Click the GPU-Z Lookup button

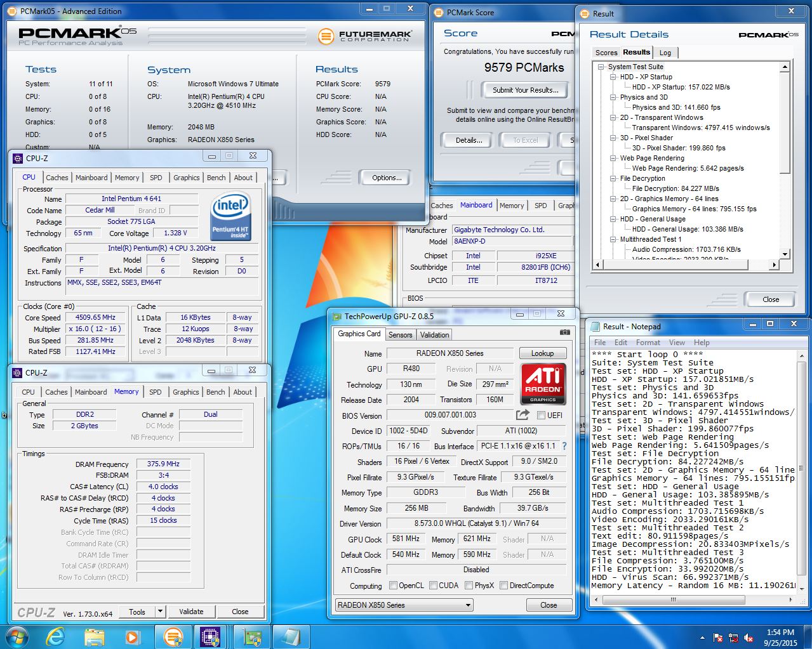coord(542,353)
